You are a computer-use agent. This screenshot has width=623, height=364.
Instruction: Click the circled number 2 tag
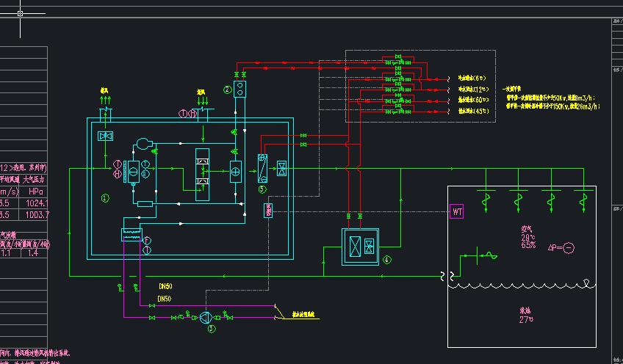click(227, 90)
